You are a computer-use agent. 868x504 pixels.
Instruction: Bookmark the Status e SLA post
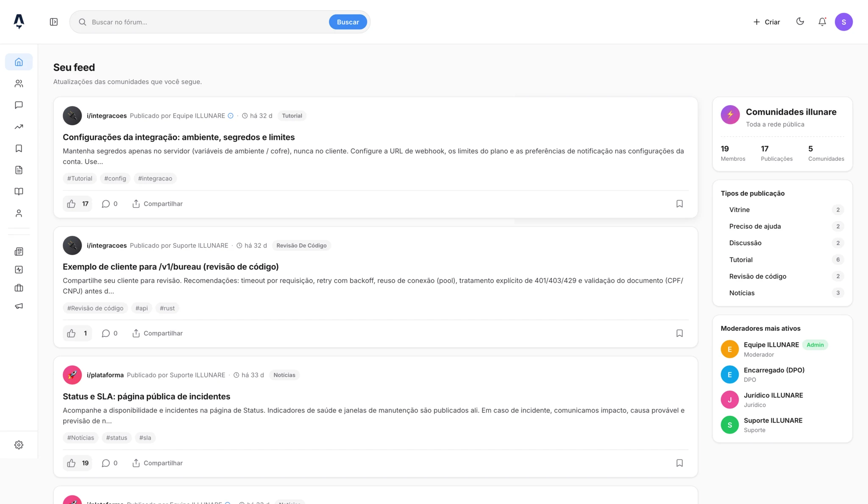click(x=679, y=463)
